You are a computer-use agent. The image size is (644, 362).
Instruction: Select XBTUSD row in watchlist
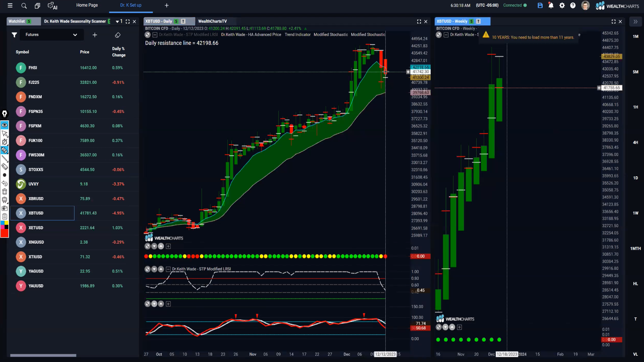42,213
